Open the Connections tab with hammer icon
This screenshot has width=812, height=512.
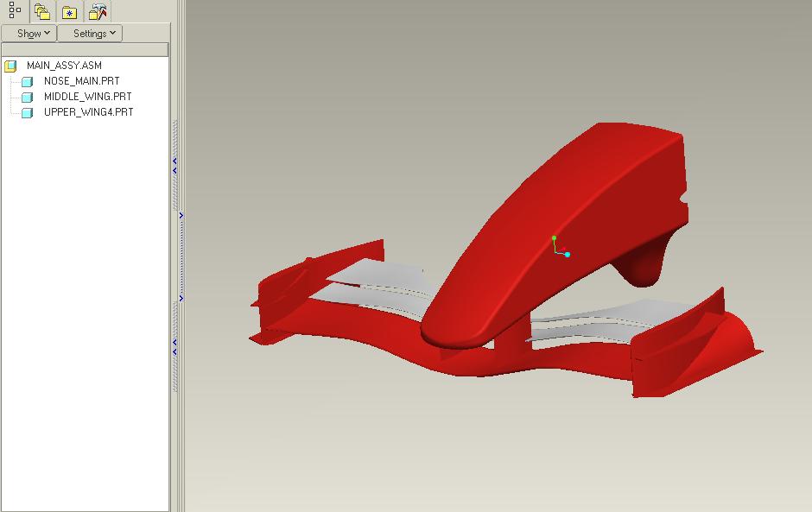click(x=98, y=11)
